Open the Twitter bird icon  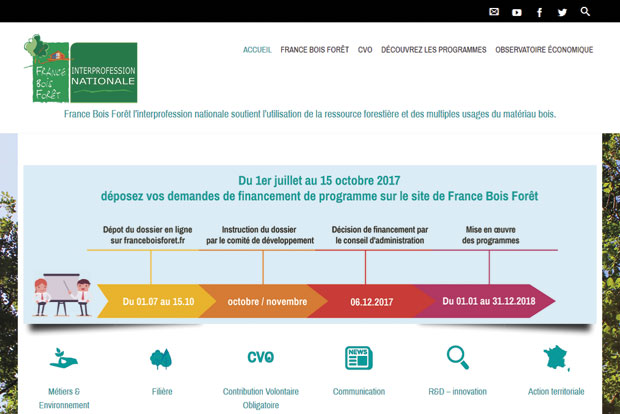(x=562, y=13)
